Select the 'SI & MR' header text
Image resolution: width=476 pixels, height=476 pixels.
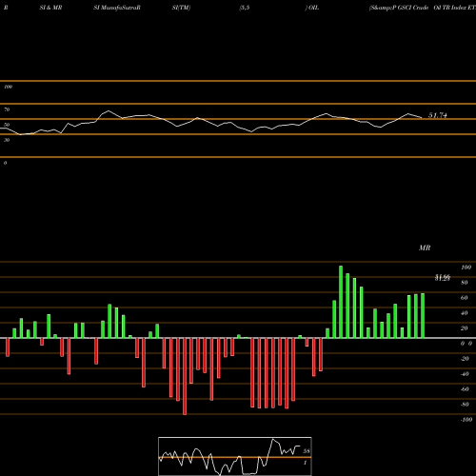click(x=50, y=8)
